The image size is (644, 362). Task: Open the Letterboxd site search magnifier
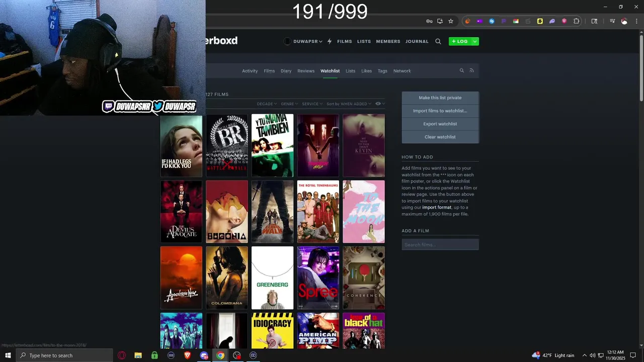(x=438, y=41)
